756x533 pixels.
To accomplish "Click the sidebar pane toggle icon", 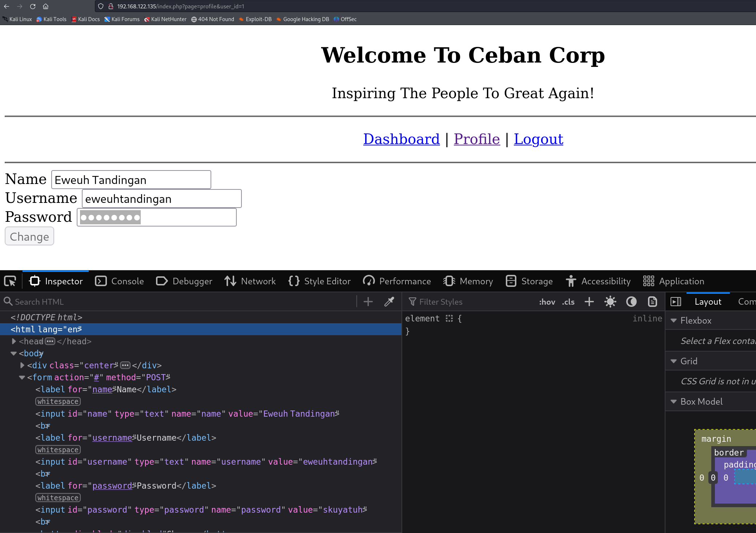I will (x=676, y=302).
